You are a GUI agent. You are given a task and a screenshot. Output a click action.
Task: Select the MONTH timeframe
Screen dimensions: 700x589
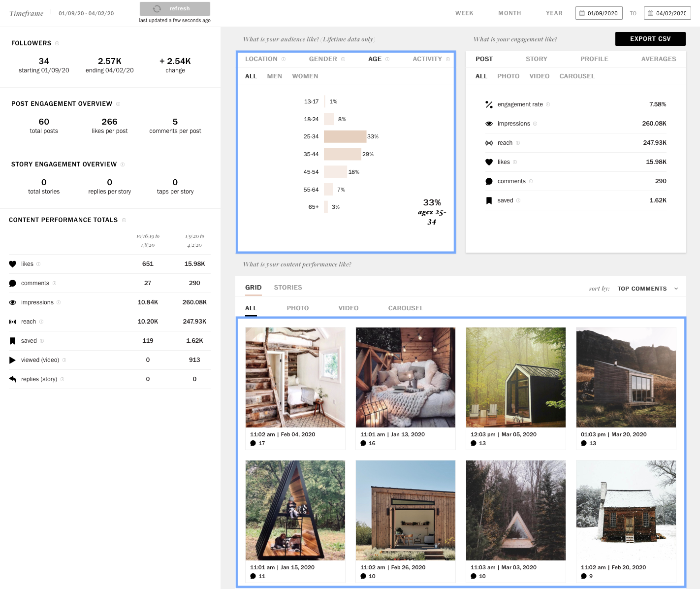tap(509, 13)
